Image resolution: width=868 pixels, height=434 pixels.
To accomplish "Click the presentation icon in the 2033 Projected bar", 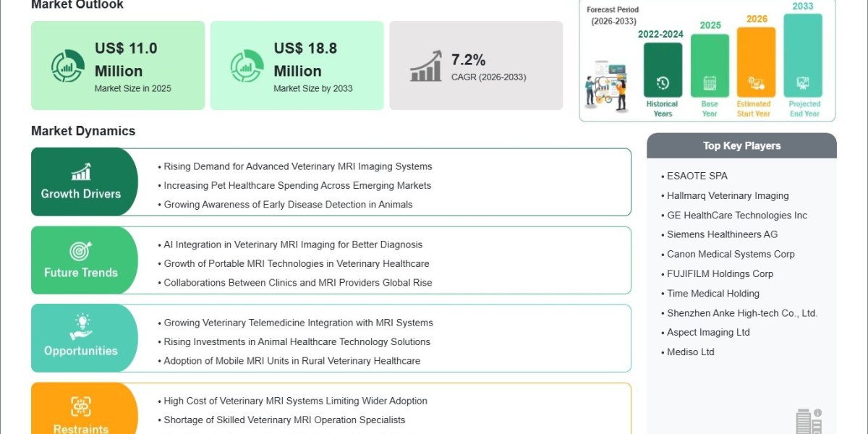I will click(803, 82).
